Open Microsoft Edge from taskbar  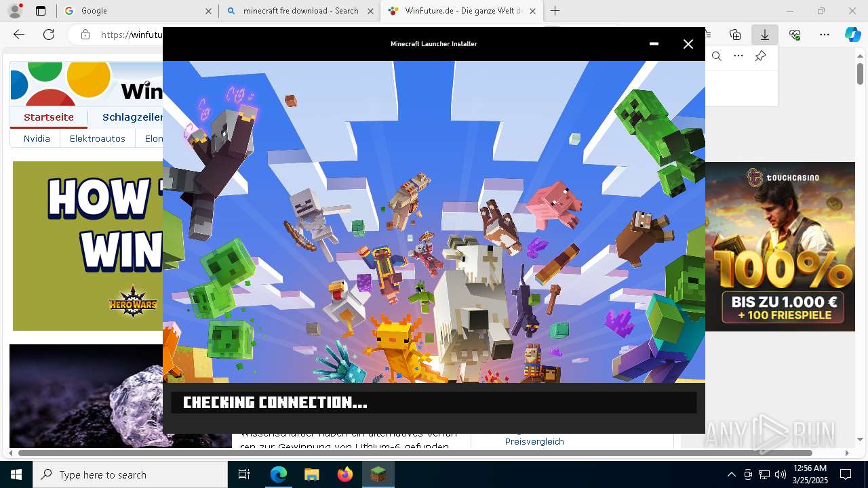(x=279, y=474)
